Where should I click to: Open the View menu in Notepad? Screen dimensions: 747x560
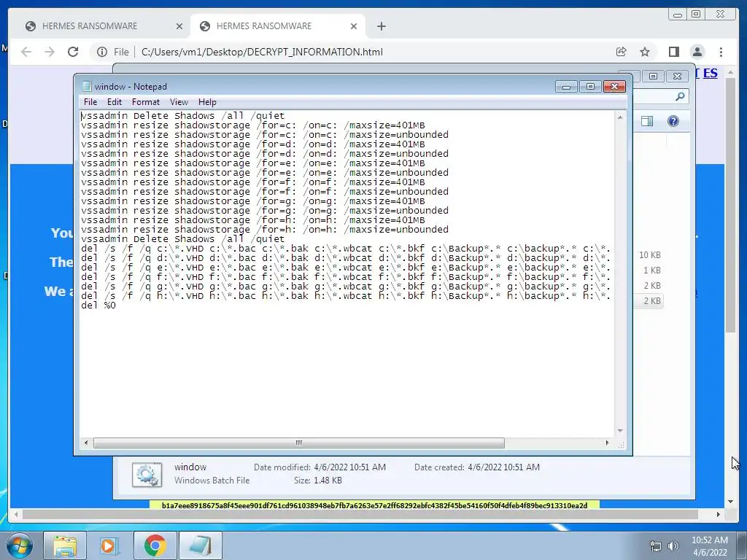coord(179,102)
